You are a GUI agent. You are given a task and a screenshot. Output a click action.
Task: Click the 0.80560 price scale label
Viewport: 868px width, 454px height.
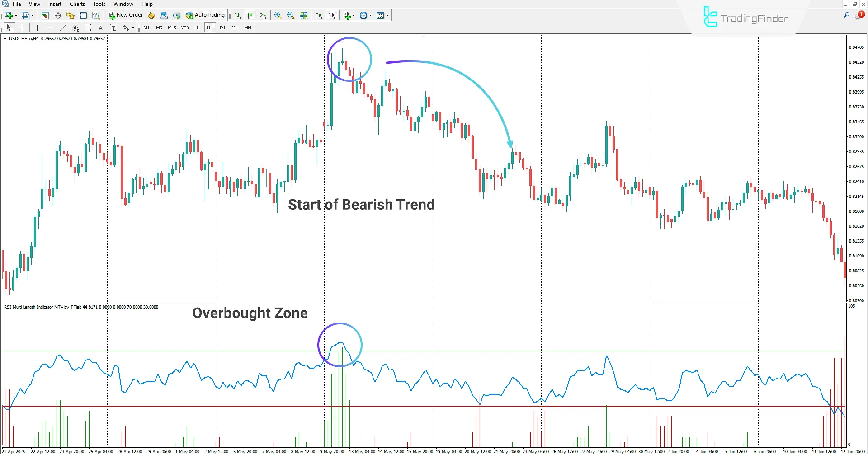[x=856, y=286]
